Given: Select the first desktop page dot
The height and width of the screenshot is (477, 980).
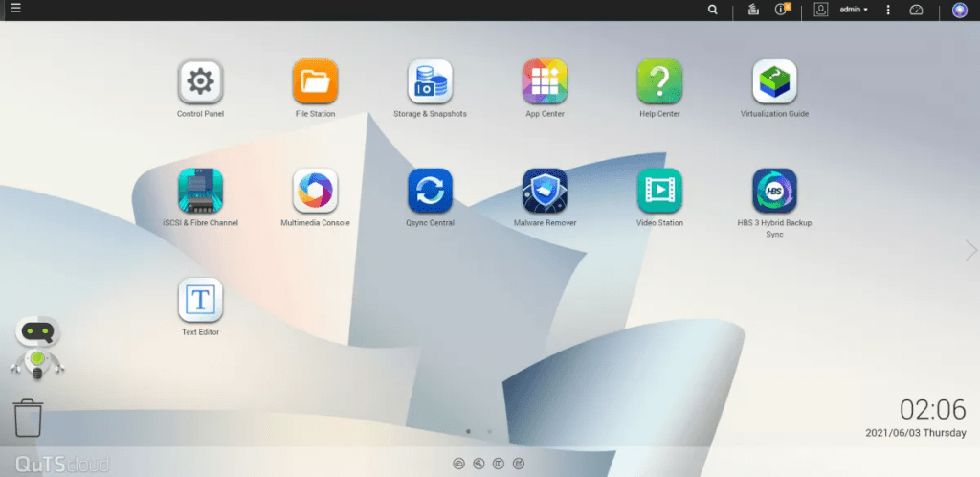Looking at the screenshot, I should pos(469,431).
